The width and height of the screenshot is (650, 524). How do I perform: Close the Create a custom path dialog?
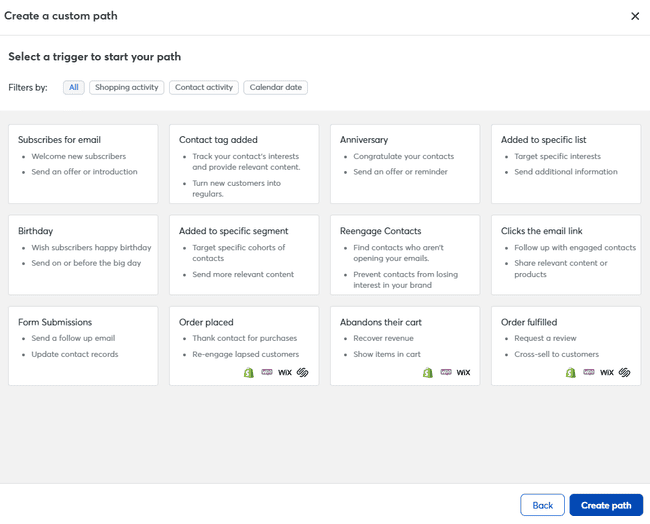[x=635, y=16]
